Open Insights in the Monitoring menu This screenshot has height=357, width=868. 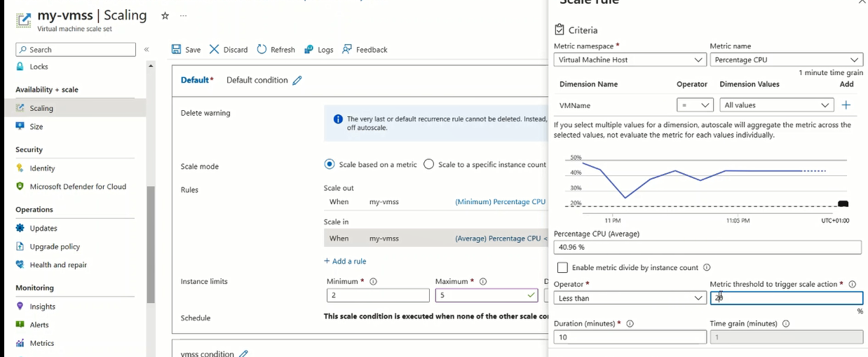(x=43, y=307)
